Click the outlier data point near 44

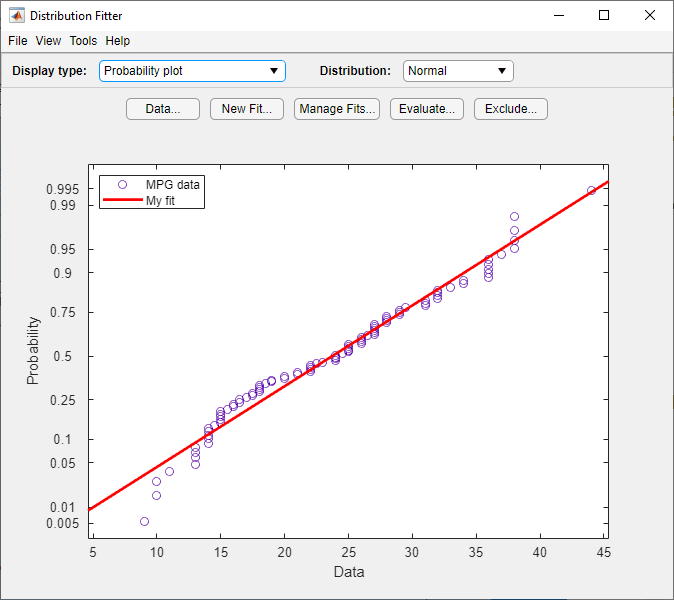[x=591, y=190]
